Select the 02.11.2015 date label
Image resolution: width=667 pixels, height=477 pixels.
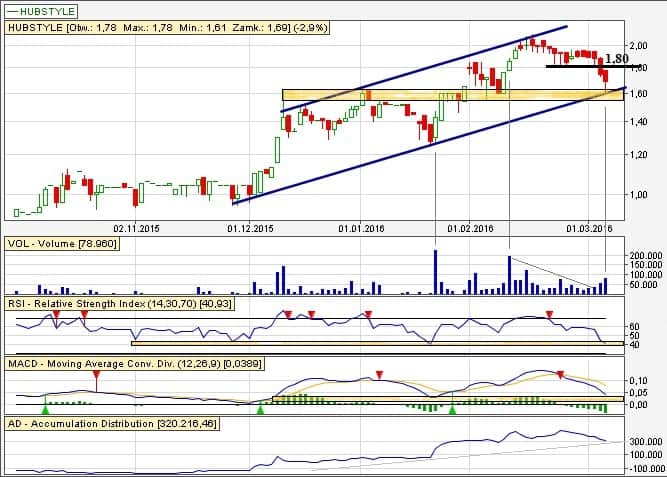137,228
